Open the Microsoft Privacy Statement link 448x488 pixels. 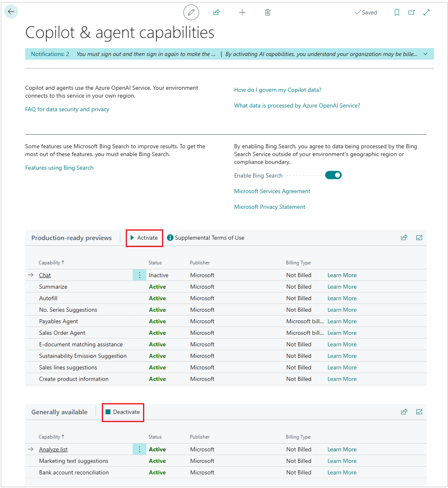point(270,207)
